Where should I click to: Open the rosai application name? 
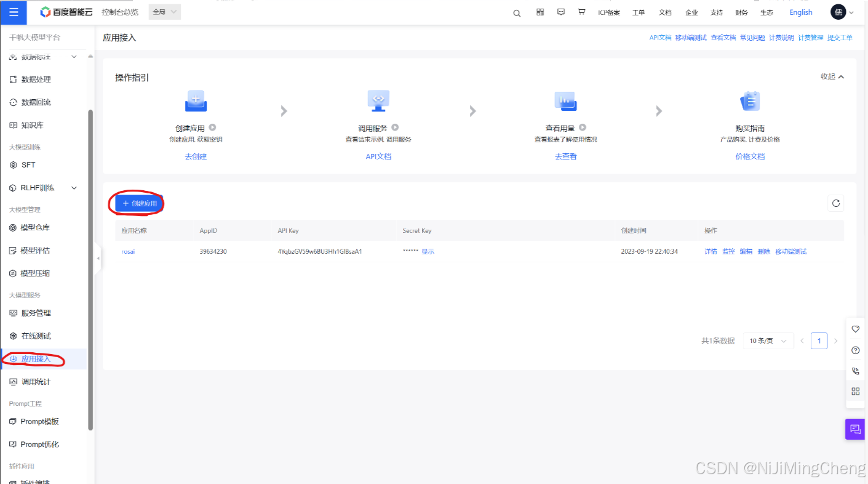click(x=128, y=252)
